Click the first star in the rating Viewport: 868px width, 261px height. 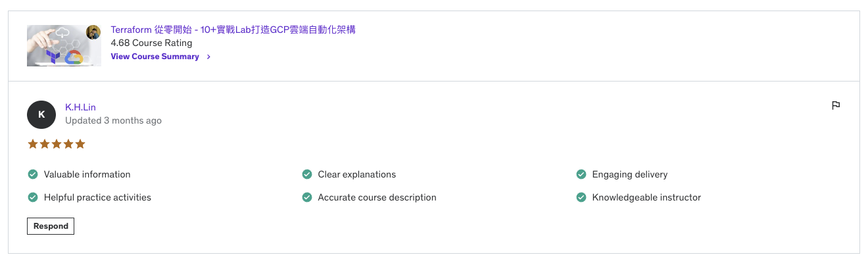(x=33, y=144)
